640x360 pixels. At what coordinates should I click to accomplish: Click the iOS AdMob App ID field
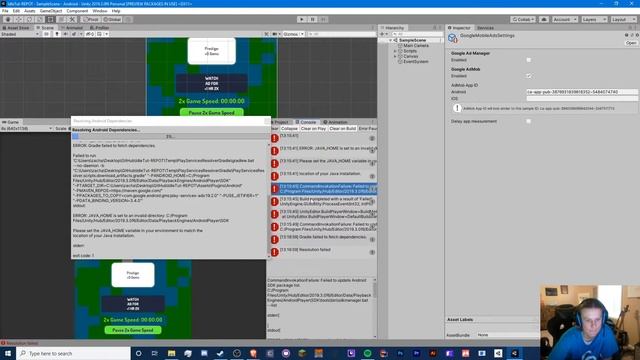click(x=582, y=98)
